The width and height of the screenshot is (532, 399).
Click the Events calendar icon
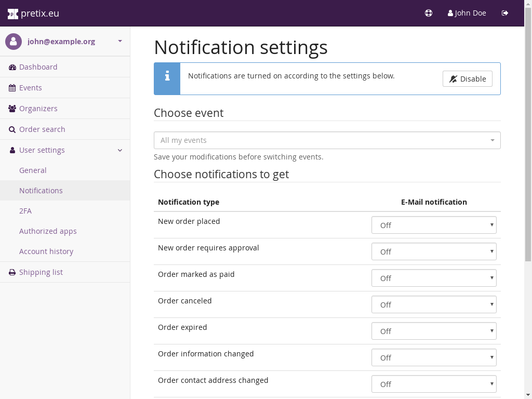12,88
